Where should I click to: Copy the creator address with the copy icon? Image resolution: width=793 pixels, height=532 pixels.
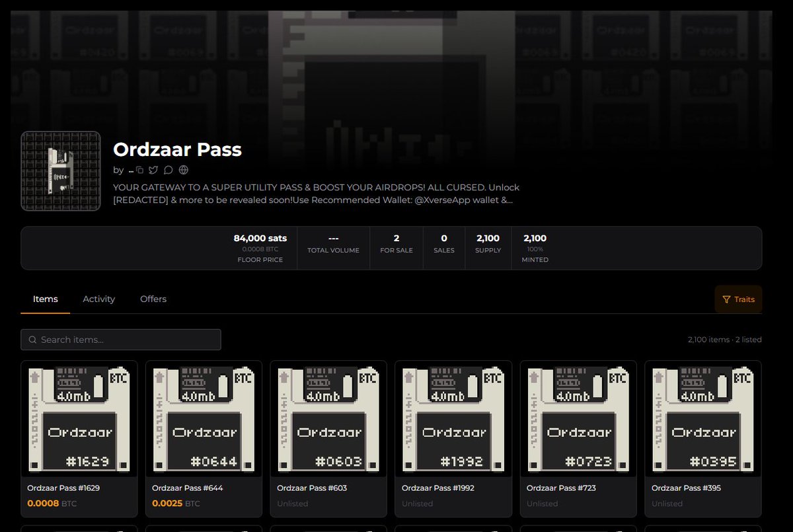click(x=139, y=170)
